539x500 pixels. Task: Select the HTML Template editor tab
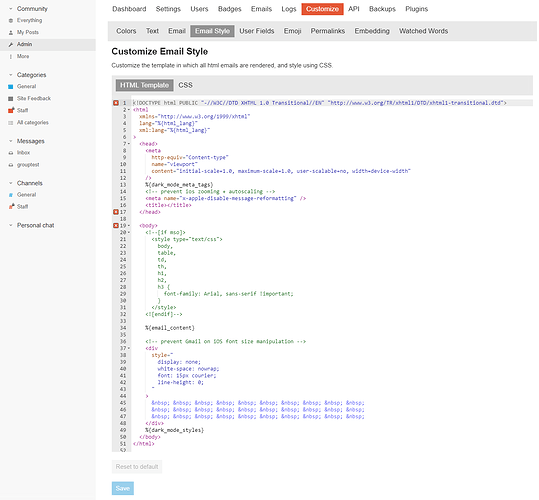(144, 85)
